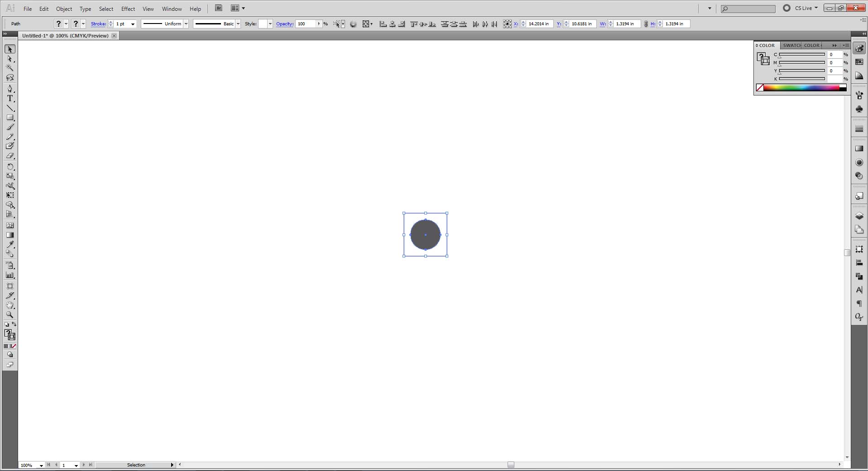Click the Help search field
The width and height of the screenshot is (868, 471).
(x=748, y=9)
